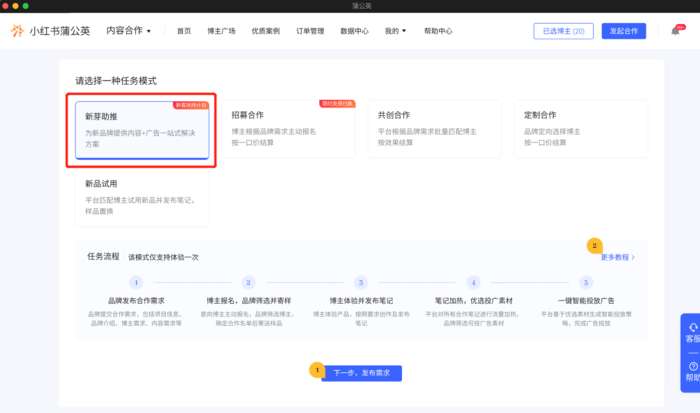
Task: Click the 小红书蒲公英 logo icon
Action: pyautogui.click(x=18, y=31)
